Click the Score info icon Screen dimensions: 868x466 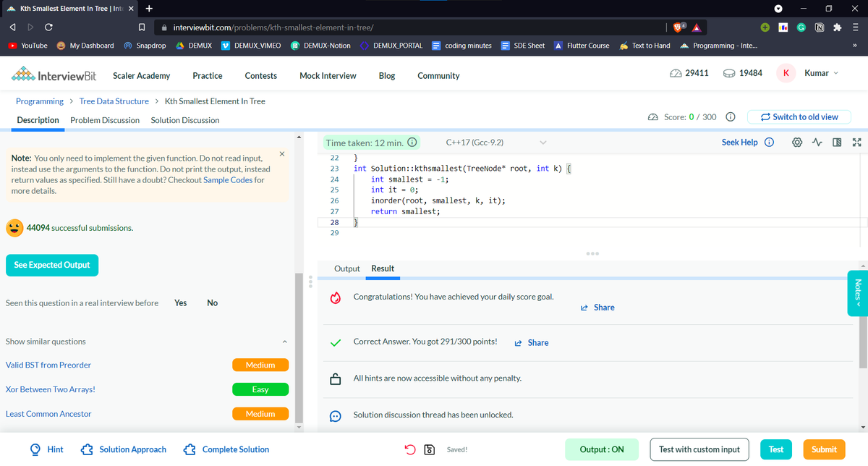731,117
